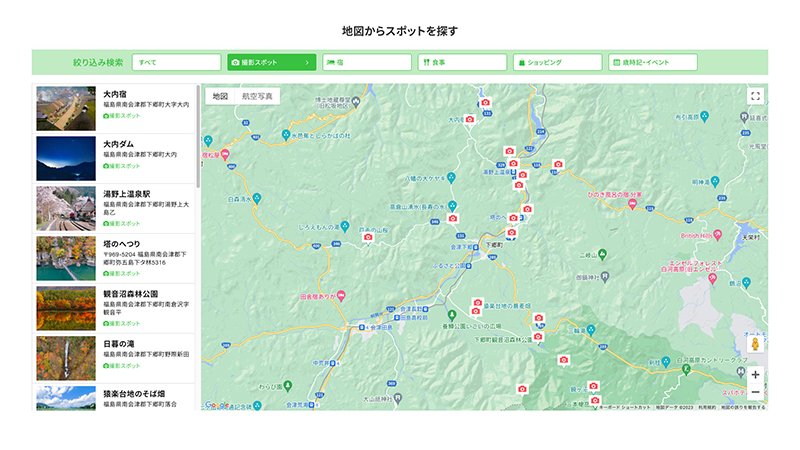The height and width of the screenshot is (450, 800).
Task: Open the 猿楽台地のそば畑 thumbnail
Action: click(x=66, y=398)
